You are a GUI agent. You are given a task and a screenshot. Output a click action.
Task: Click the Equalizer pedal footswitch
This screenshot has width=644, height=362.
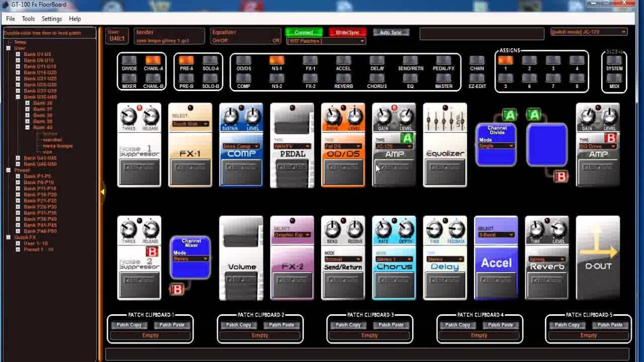click(x=445, y=171)
